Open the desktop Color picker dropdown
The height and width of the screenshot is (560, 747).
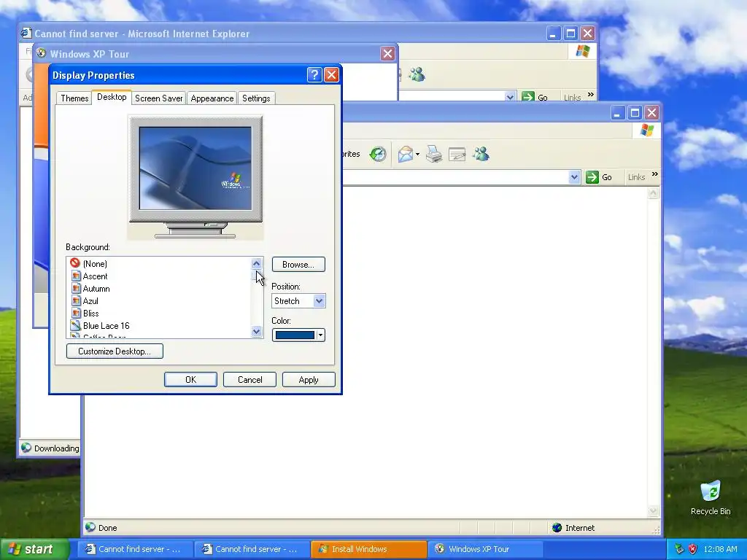coord(321,335)
